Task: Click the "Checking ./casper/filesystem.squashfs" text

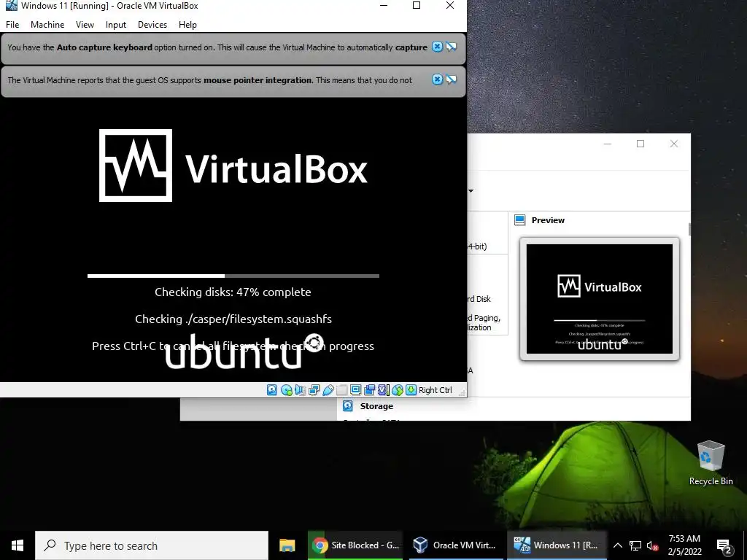Action: coord(233,319)
